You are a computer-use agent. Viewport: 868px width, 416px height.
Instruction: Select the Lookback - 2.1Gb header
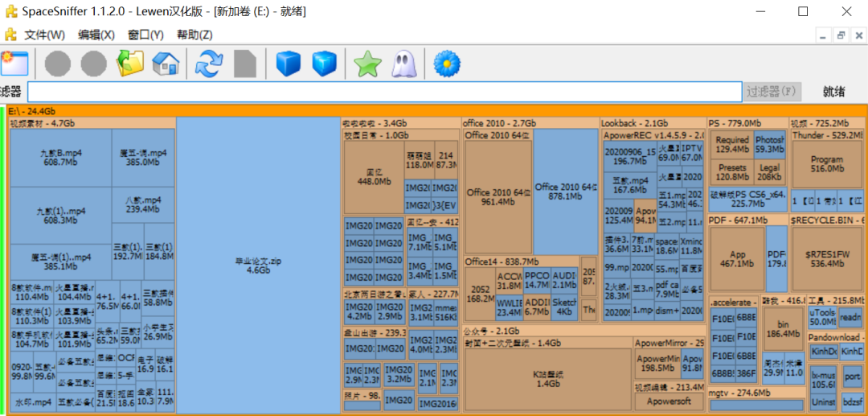click(653, 123)
